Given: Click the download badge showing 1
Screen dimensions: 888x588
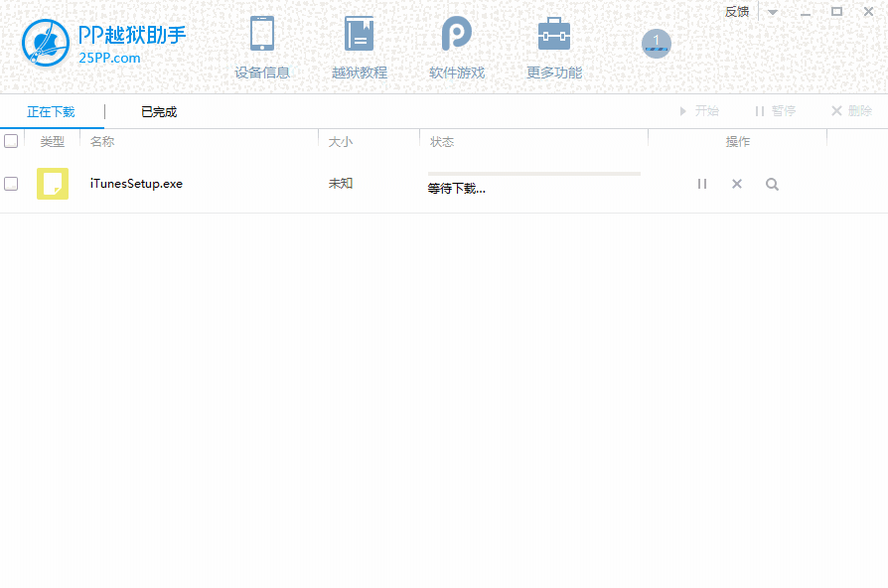Looking at the screenshot, I should (x=657, y=44).
